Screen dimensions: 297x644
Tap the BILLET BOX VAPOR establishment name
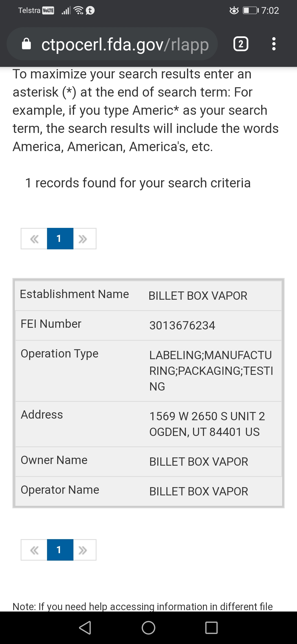coord(198,296)
